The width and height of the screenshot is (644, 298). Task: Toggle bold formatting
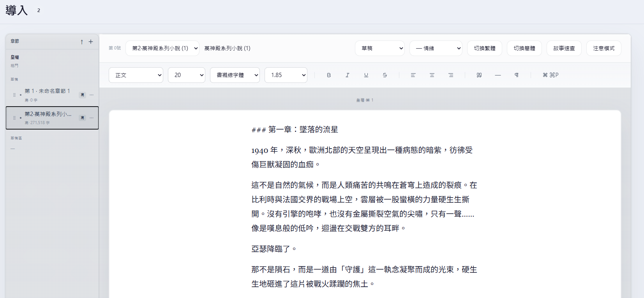pyautogui.click(x=329, y=75)
